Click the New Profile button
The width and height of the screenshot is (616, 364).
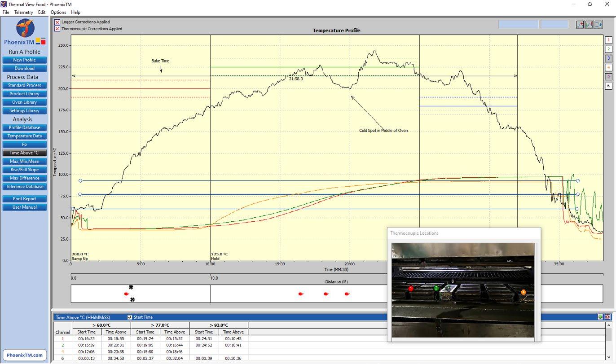[24, 60]
